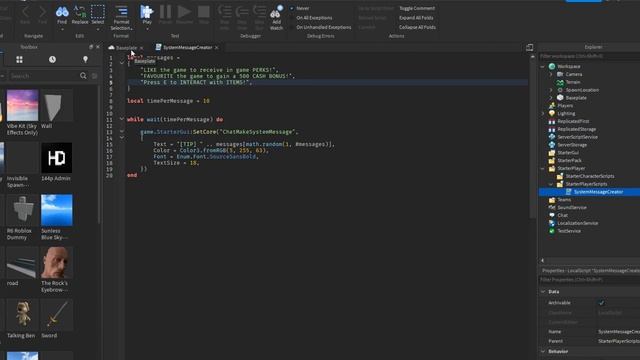Expand the Baseplate tree node
Screen dimensions: 640x360
click(551, 98)
